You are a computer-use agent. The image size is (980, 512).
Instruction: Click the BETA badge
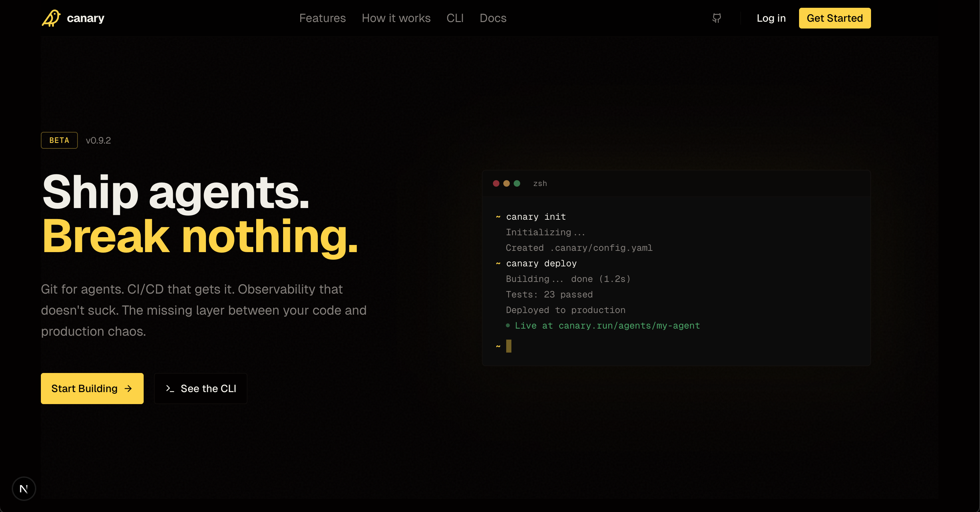(x=59, y=140)
